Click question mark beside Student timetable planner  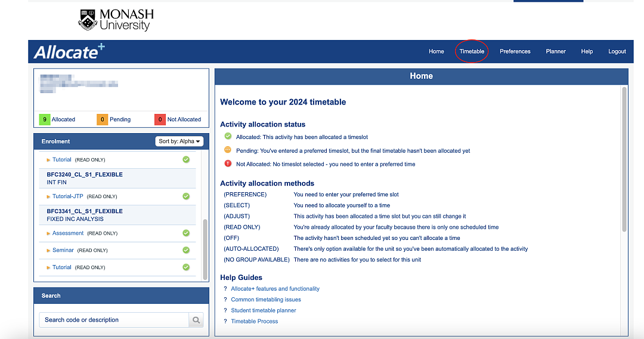point(225,310)
